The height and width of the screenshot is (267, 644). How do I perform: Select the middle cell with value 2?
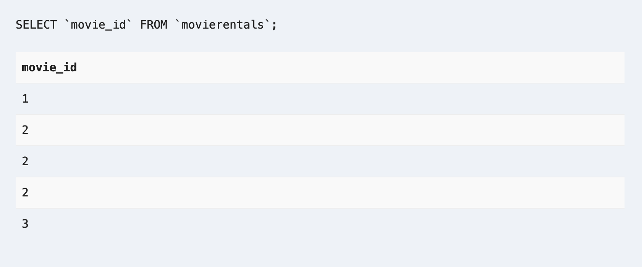click(25, 161)
